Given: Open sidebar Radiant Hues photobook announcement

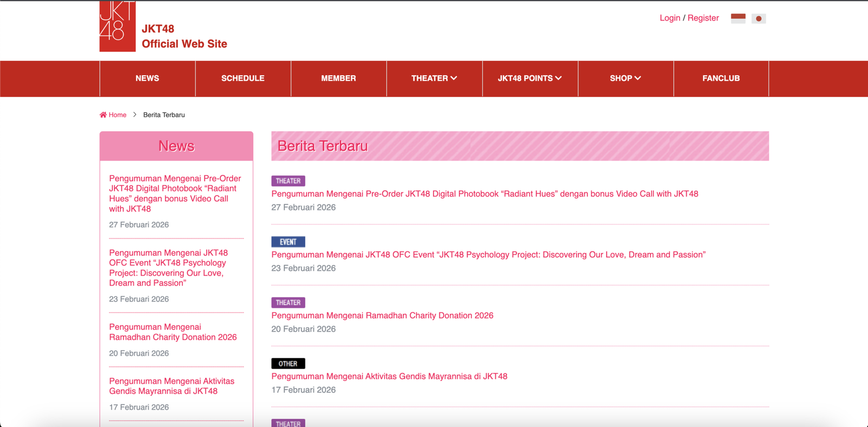Looking at the screenshot, I should (175, 193).
